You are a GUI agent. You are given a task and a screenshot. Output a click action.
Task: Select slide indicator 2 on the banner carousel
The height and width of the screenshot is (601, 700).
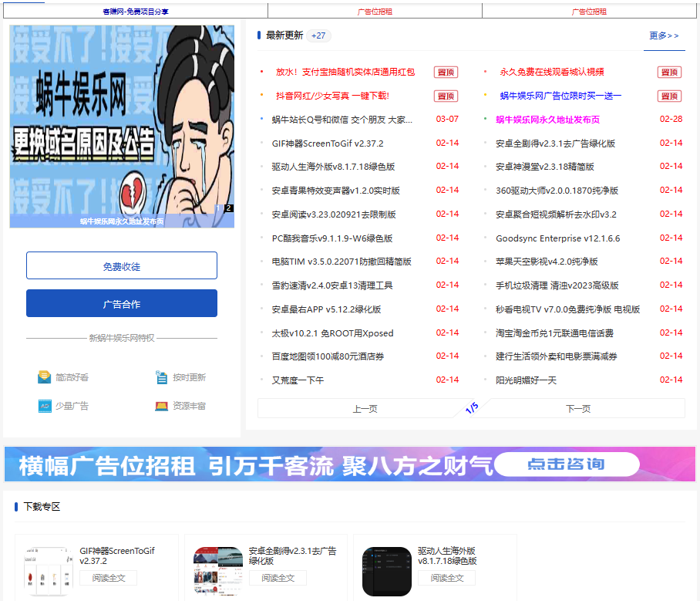click(228, 208)
